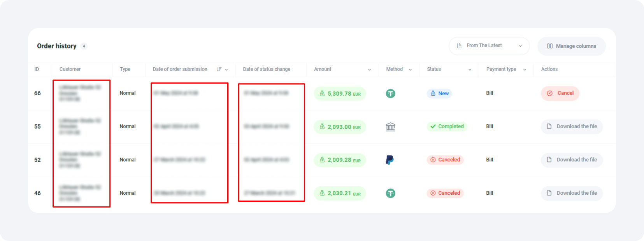Download the file for order 55
Viewport: 644px width, 241px height.
[572, 127]
